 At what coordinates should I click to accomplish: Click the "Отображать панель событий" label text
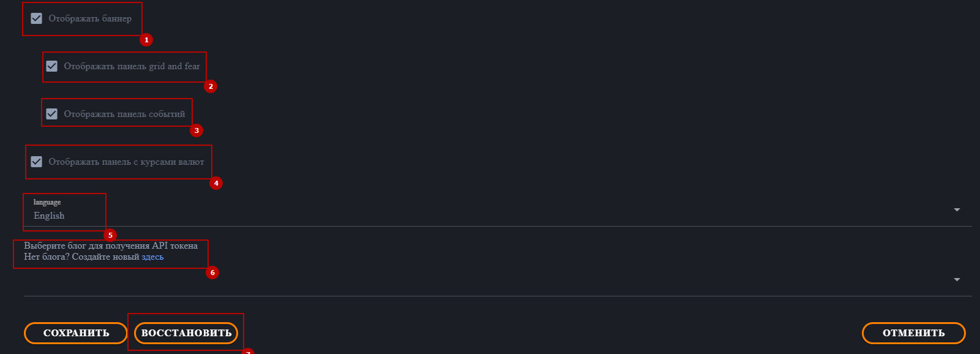click(124, 114)
